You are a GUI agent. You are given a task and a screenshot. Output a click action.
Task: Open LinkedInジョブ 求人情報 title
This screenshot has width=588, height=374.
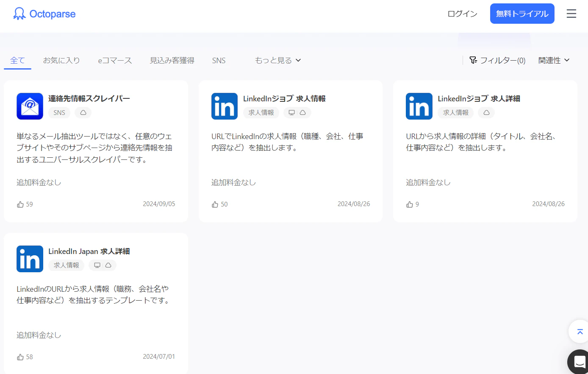click(284, 98)
